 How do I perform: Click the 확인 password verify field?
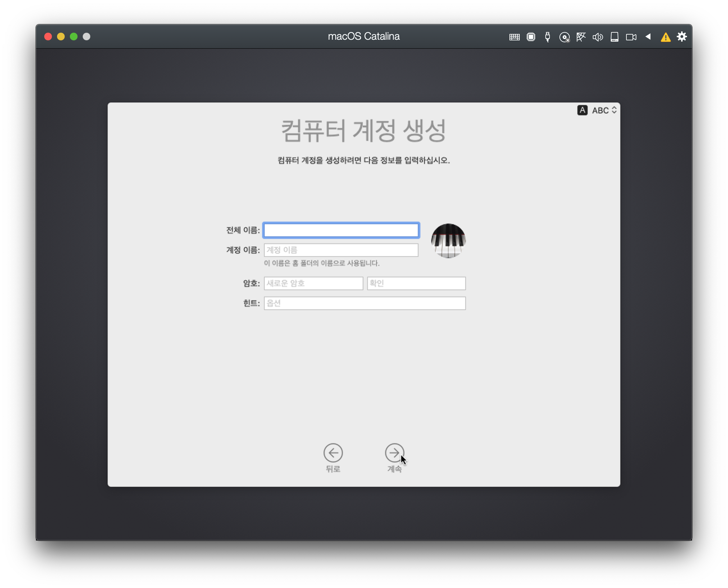click(416, 283)
